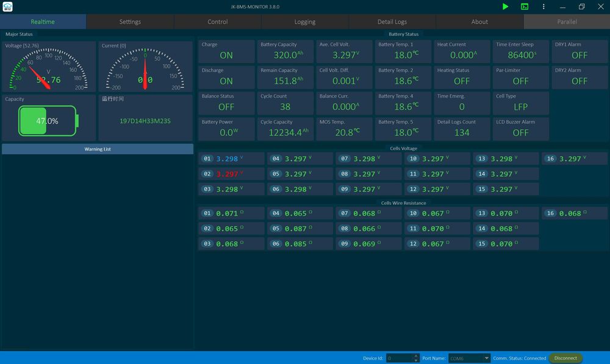Click the Voltage gauge dial
The height and width of the screenshot is (364, 610).
(49, 70)
